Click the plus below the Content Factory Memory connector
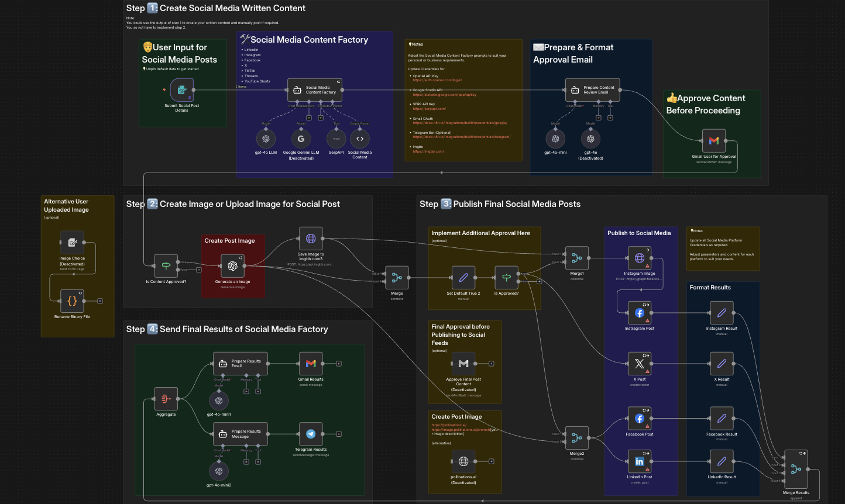 pyautogui.click(x=309, y=118)
